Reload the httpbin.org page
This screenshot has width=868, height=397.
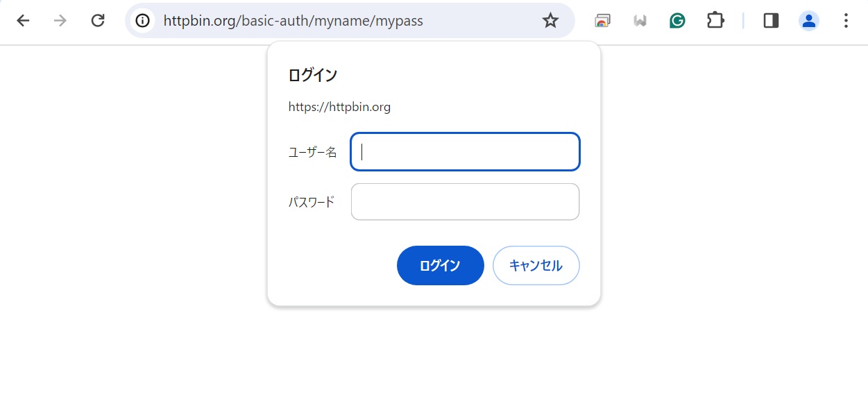pos(98,21)
